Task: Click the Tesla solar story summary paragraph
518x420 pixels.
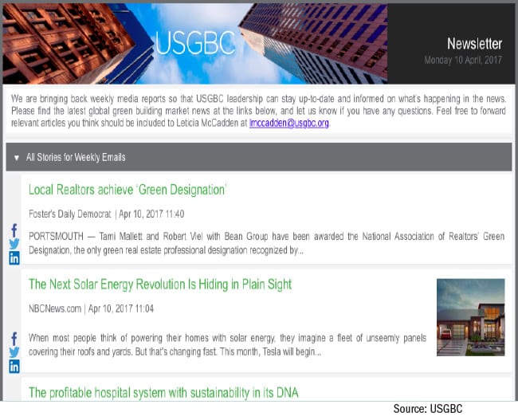Action: click(x=227, y=345)
